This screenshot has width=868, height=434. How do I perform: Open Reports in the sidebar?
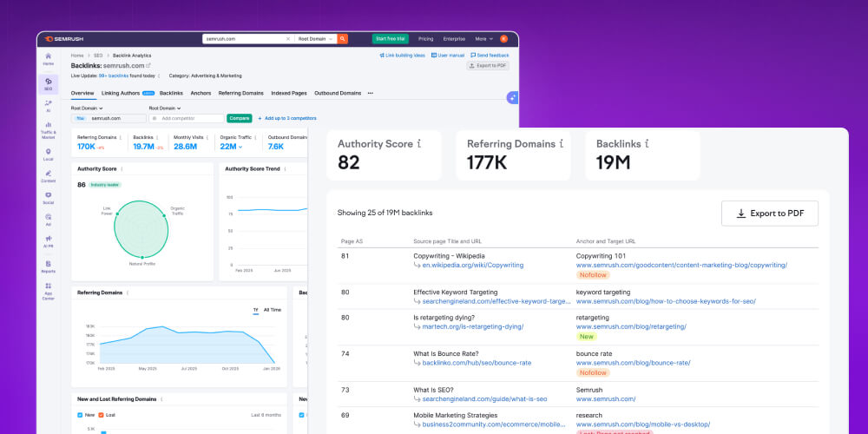[48, 266]
